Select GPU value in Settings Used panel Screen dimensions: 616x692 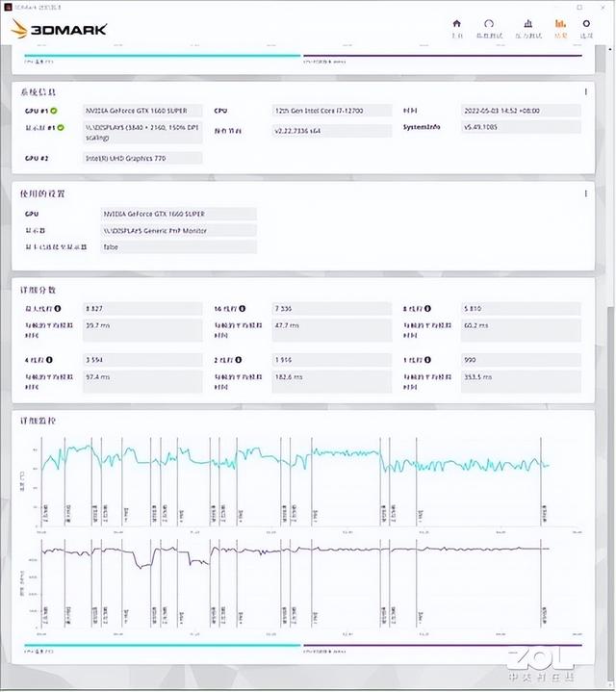pyautogui.click(x=179, y=214)
